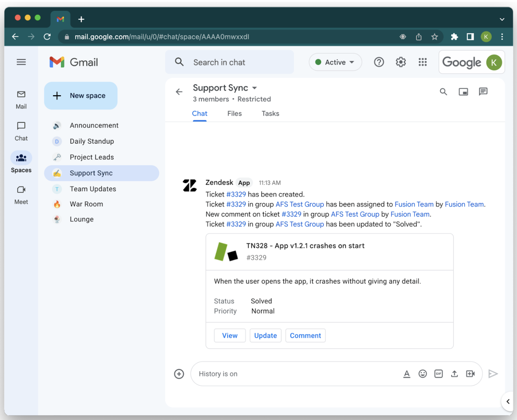Screen dimensions: 517x420
Task: Open ticket #3329 link in 'has been created' line
Action: [x=236, y=194]
